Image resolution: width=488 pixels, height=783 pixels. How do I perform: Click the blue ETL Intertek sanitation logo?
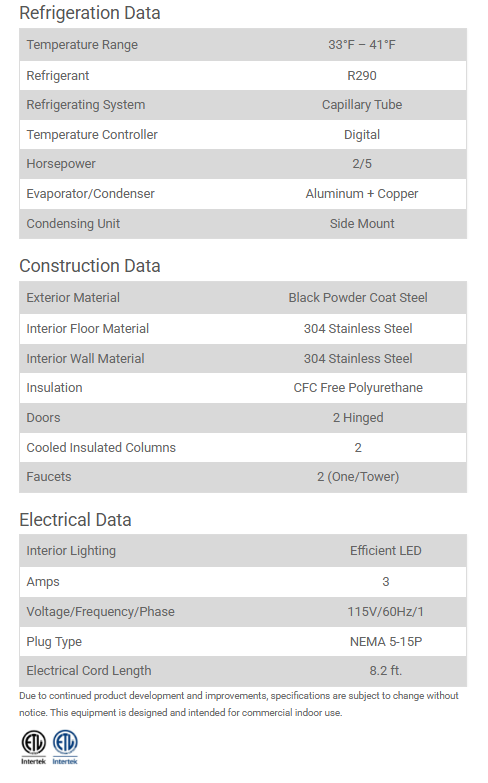tap(65, 747)
